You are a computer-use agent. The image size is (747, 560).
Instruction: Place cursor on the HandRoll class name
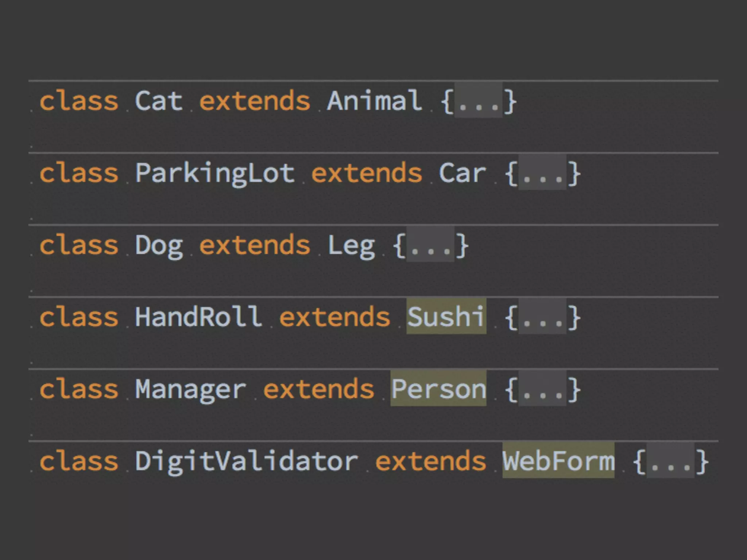198,316
